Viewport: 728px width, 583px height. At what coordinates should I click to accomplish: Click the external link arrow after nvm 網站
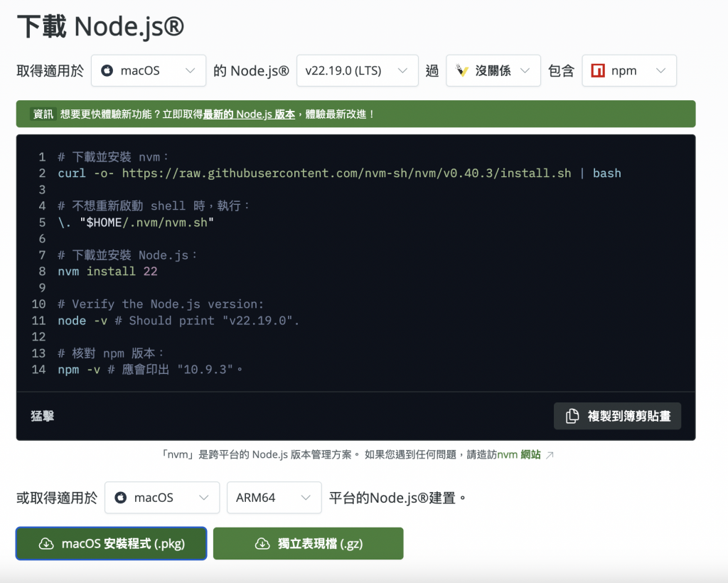pyautogui.click(x=550, y=455)
